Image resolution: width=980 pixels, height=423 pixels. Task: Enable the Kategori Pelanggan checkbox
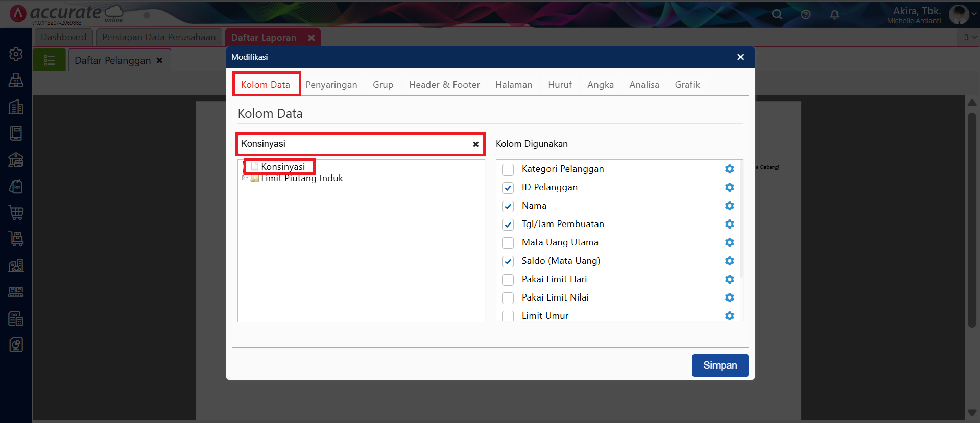pos(508,169)
